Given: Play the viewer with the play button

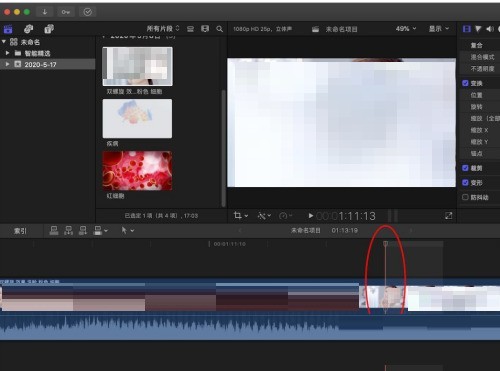Looking at the screenshot, I should [310, 216].
